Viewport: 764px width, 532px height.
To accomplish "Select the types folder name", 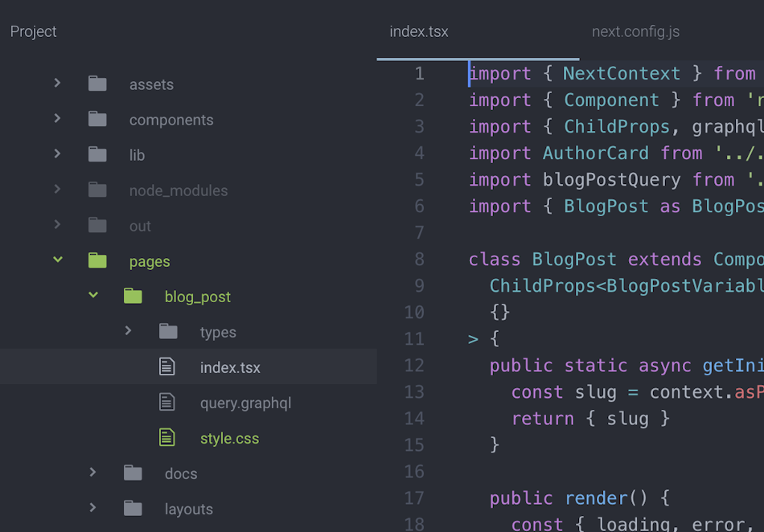I will coord(218,333).
